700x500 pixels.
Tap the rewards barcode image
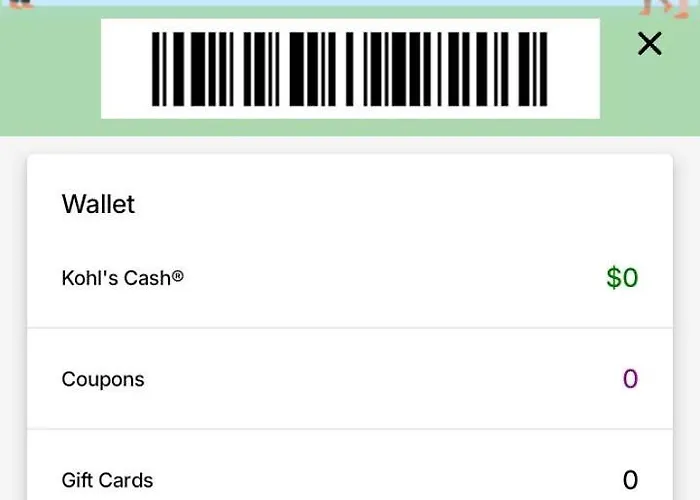click(x=350, y=69)
